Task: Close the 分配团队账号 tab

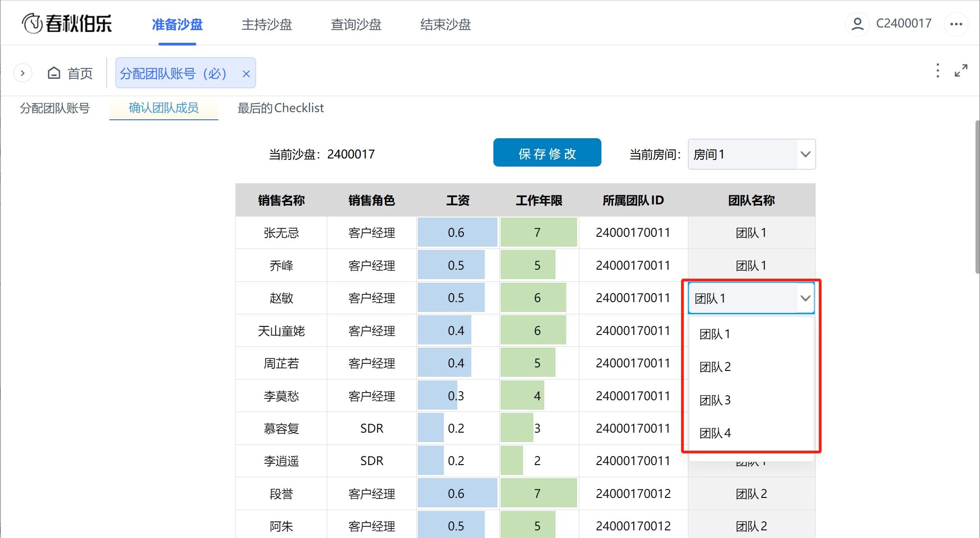Action: (x=246, y=73)
